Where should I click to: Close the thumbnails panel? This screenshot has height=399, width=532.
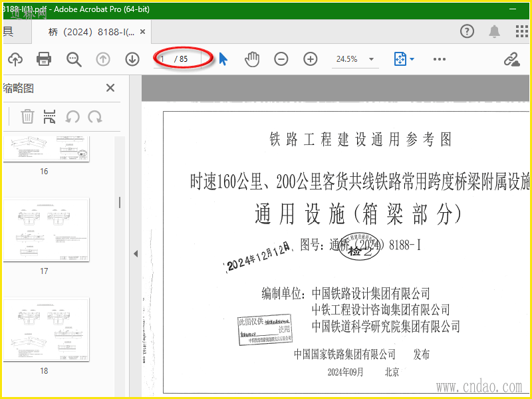110,88
